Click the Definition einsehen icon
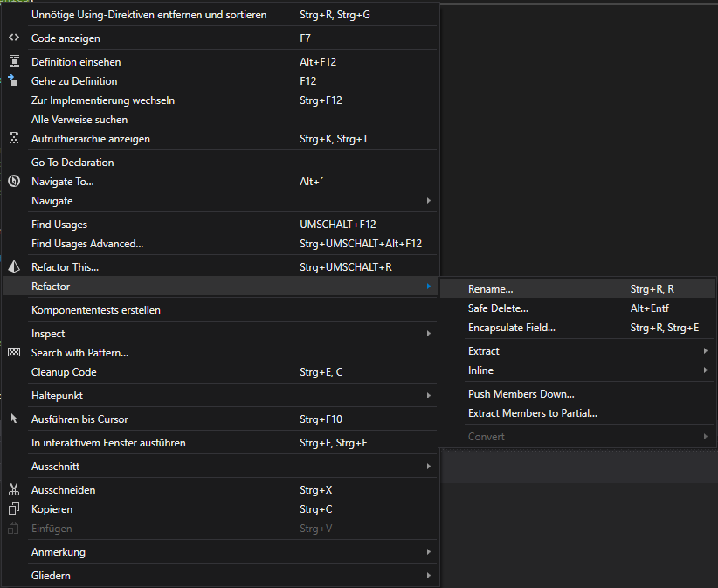Screen dimensions: 718x588 coord(13,62)
